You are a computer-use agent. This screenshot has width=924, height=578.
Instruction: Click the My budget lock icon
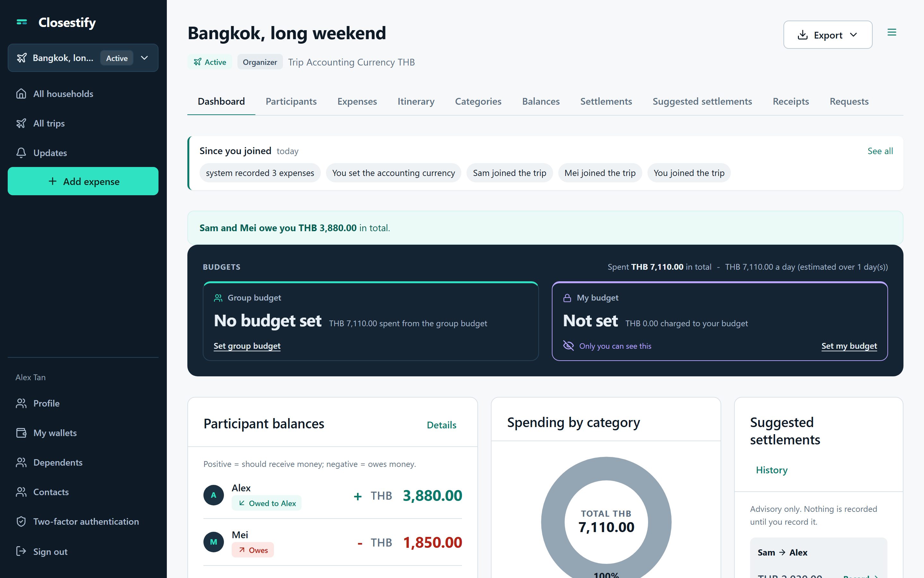(x=567, y=298)
